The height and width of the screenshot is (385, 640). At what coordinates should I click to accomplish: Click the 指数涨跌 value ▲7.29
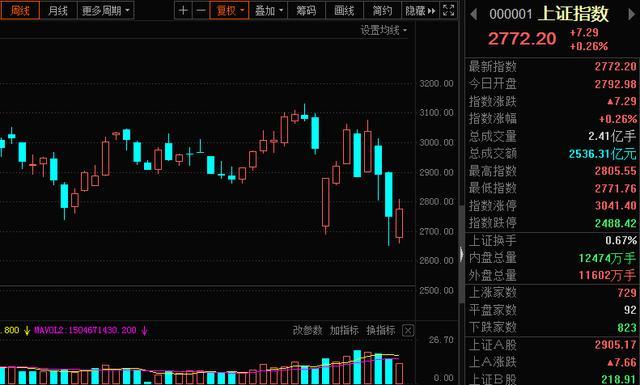[x=621, y=101]
